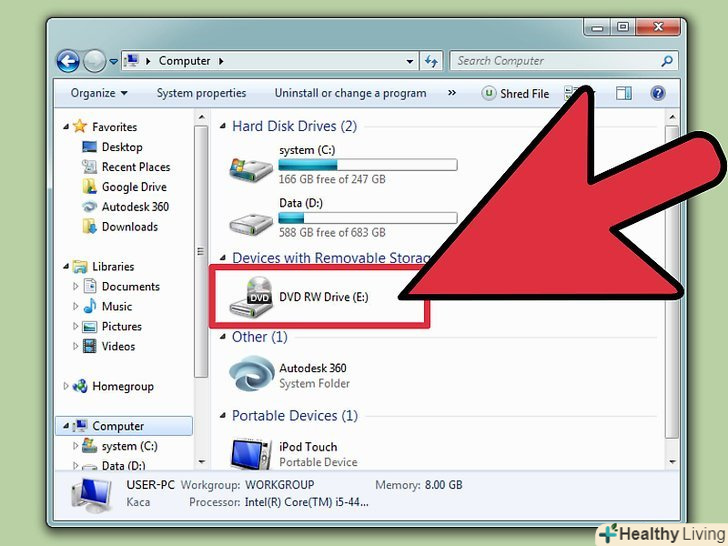This screenshot has height=546, width=728.
Task: Click navigation pane scrollbar down arrow
Action: [201, 462]
